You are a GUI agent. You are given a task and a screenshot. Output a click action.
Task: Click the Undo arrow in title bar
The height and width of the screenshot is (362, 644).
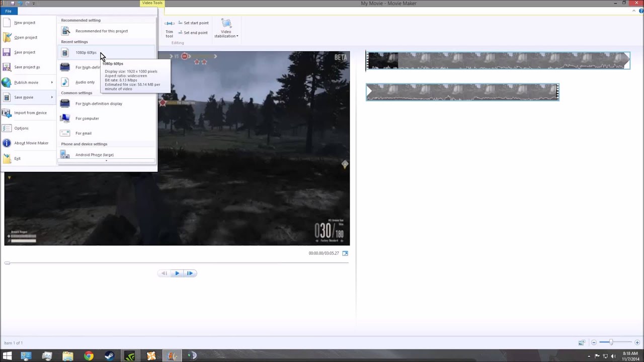click(x=21, y=3)
